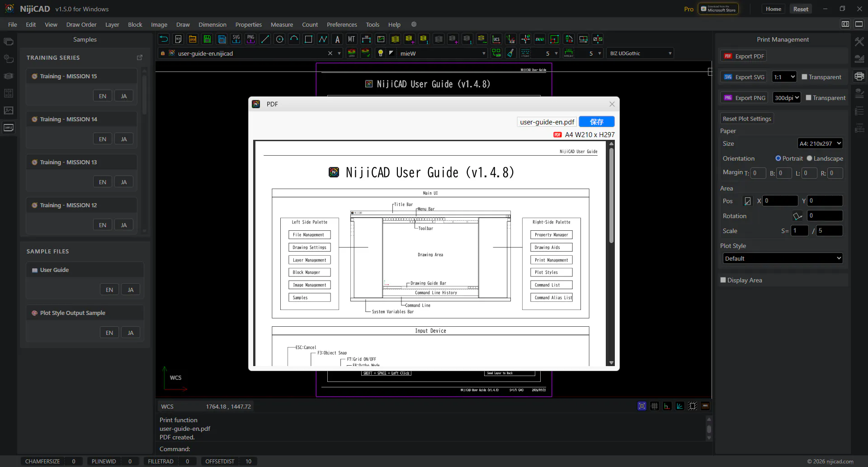The height and width of the screenshot is (467, 868).
Task: Click the blue 保存 save button in PDF dialog
Action: tap(597, 122)
